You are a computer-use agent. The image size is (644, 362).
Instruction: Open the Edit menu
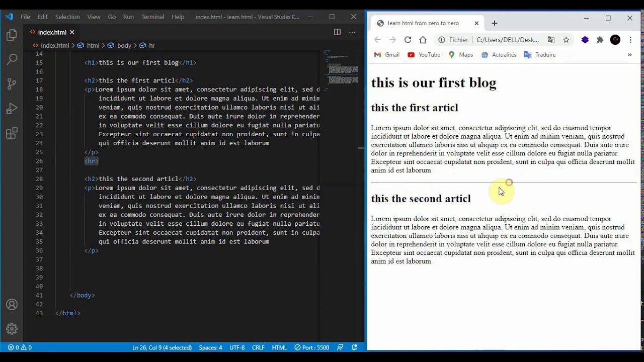pos(43,17)
